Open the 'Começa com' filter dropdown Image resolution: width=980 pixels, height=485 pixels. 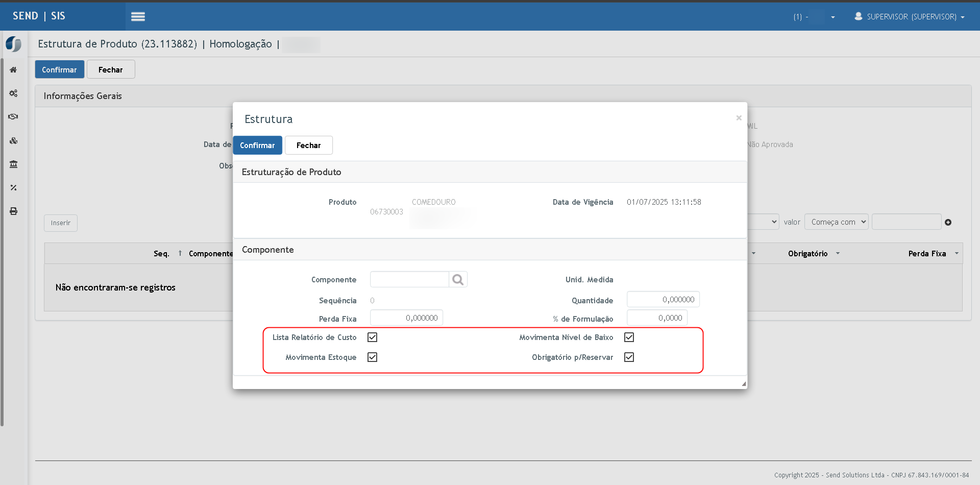pyautogui.click(x=837, y=222)
